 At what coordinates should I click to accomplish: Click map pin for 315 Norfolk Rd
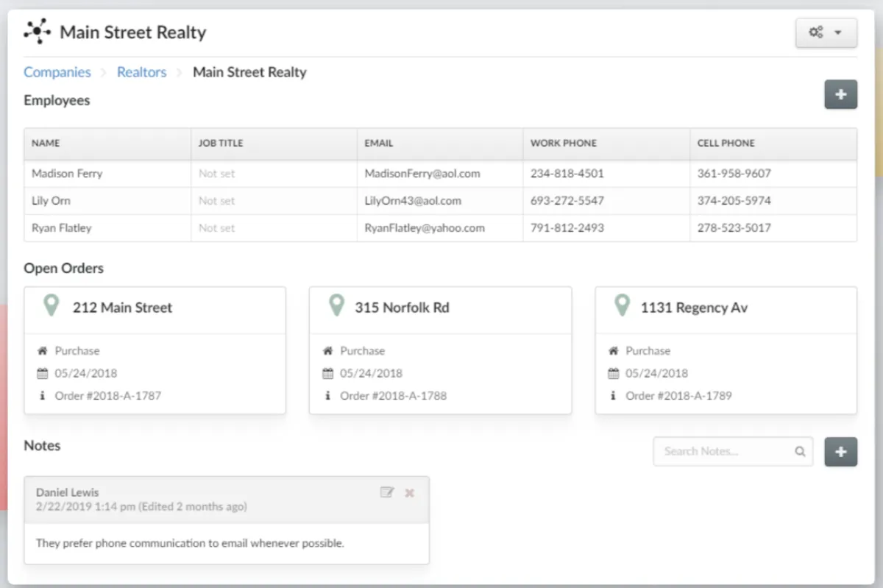click(x=336, y=305)
